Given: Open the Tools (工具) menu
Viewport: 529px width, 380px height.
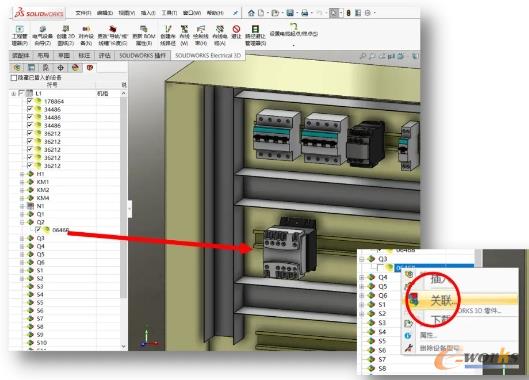Looking at the screenshot, I should (x=169, y=13).
